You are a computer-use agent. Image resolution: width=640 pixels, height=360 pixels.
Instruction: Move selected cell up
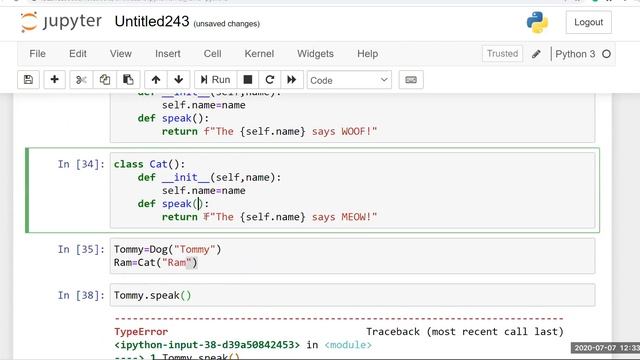pyautogui.click(x=156, y=80)
